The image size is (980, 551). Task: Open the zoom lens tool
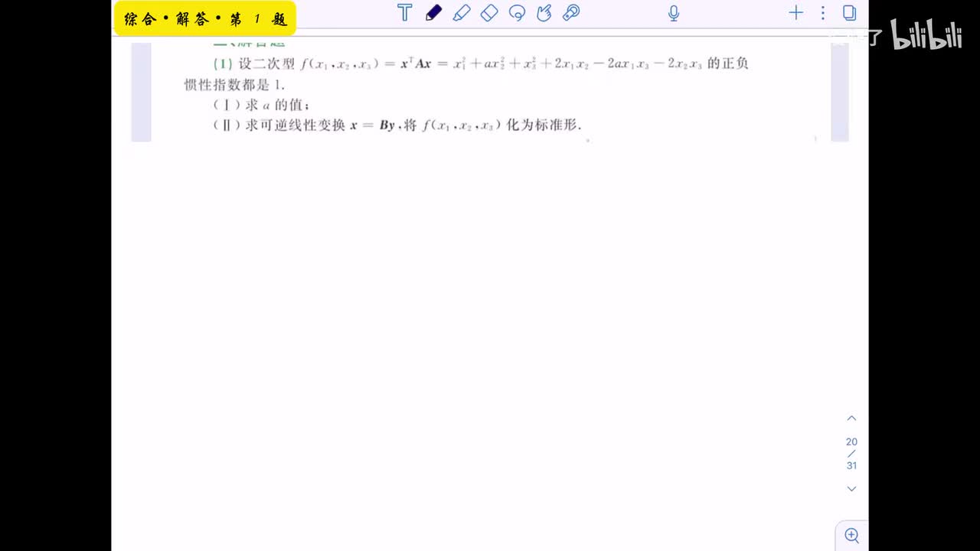click(x=571, y=12)
